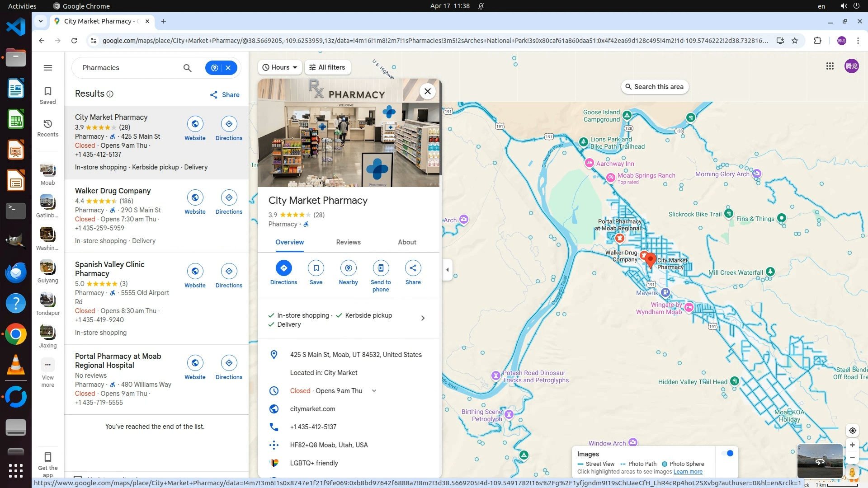Click Send to phone icon

pyautogui.click(x=381, y=268)
